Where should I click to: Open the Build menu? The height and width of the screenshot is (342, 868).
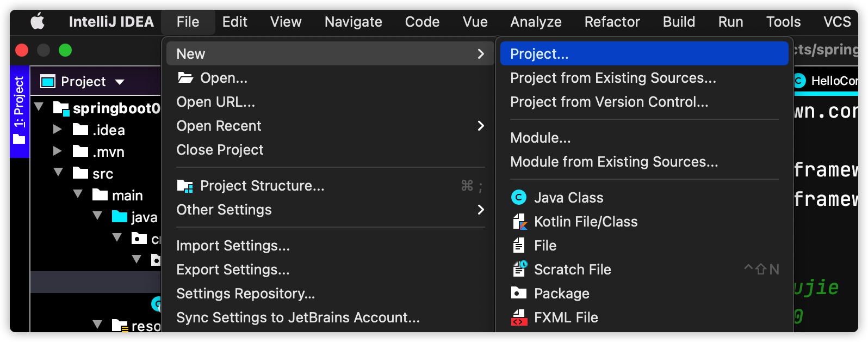679,22
